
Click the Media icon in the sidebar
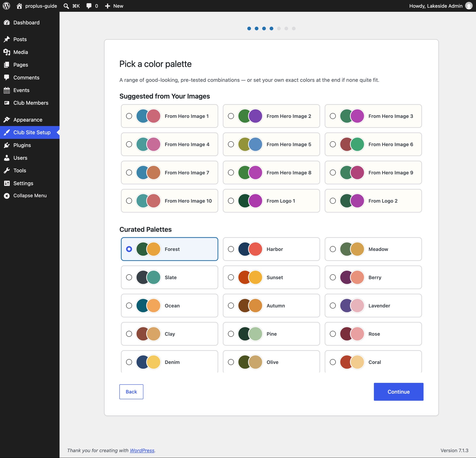point(7,52)
